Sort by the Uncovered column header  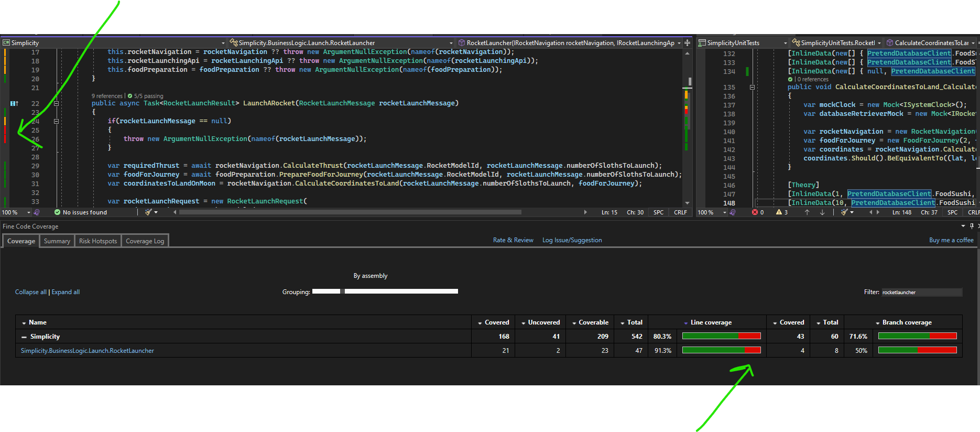click(x=544, y=322)
